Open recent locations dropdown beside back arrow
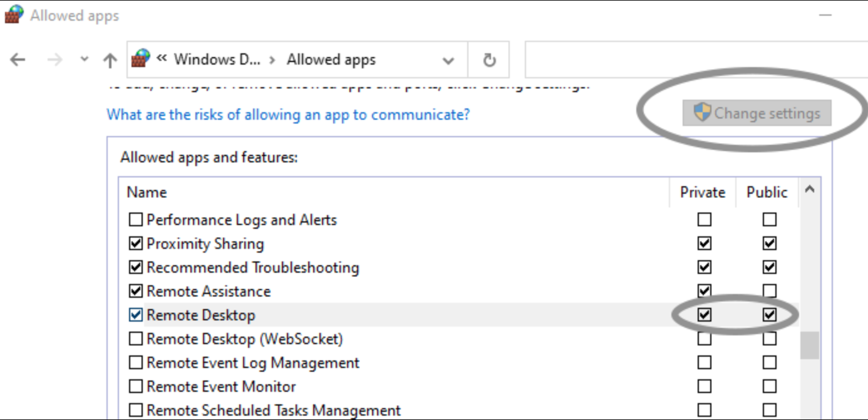Screen dimensions: 868x420 (x=83, y=59)
